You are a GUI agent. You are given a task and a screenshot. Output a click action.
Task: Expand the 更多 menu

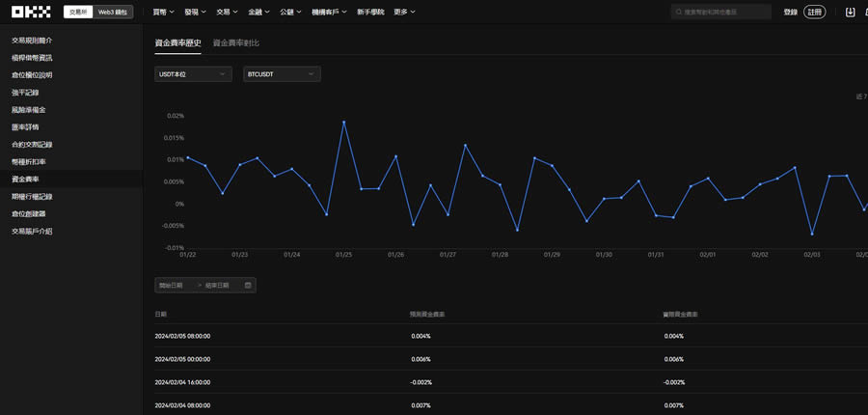(404, 13)
